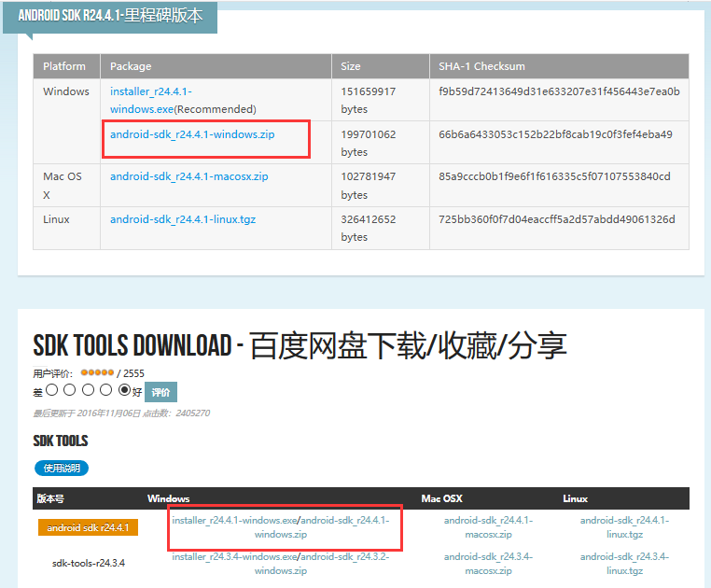This screenshot has height=588, width=711.
Task: Click the Windows header in SDK Tools table
Action: [168, 498]
